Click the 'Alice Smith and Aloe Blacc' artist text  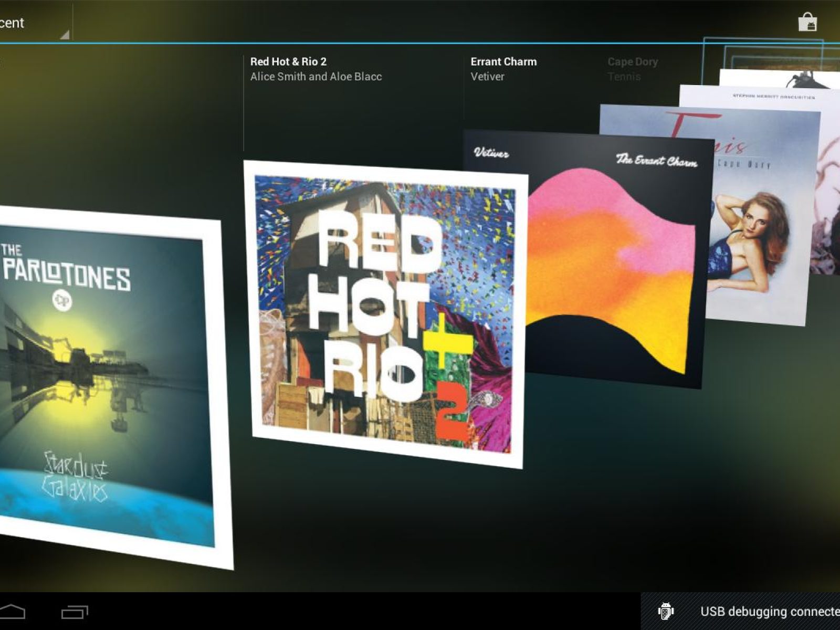[316, 77]
